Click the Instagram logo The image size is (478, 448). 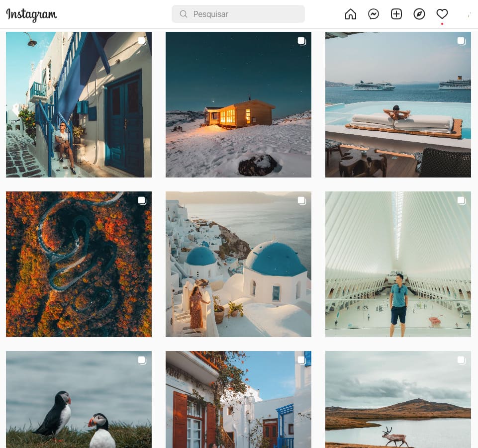click(32, 14)
